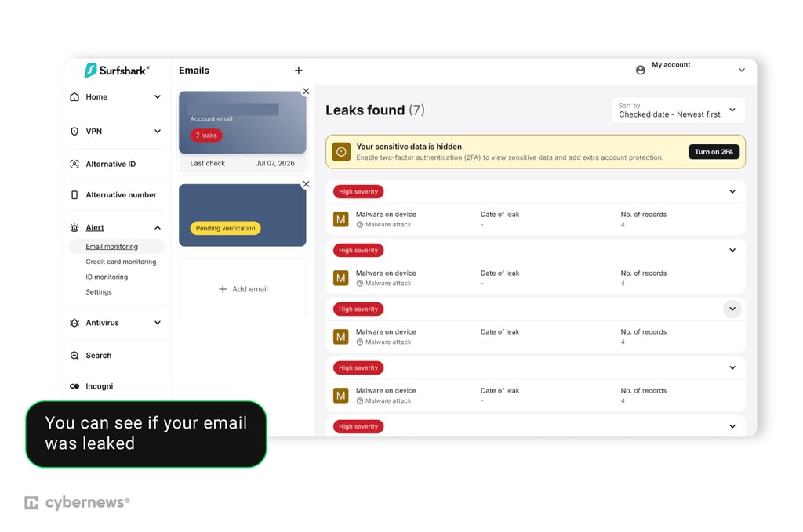Expand the first High severity leak

(733, 191)
